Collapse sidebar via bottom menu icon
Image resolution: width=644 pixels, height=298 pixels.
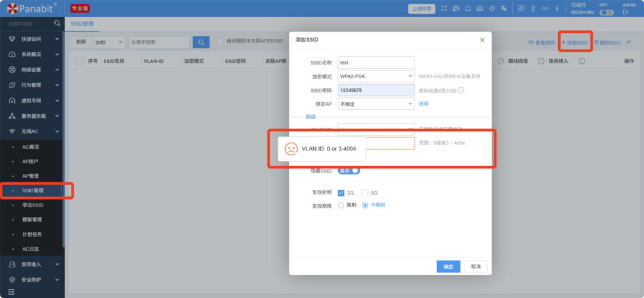pyautogui.click(x=11, y=292)
